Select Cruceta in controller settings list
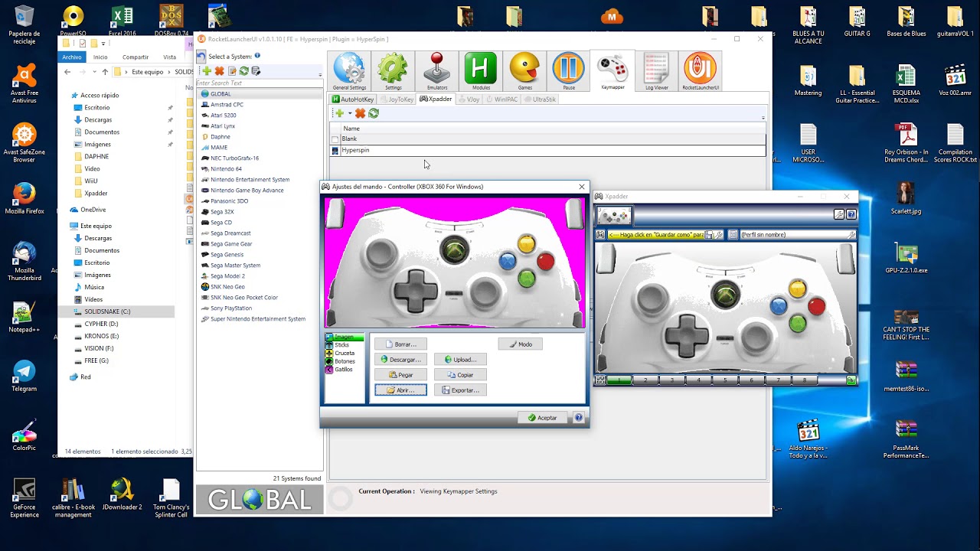Image resolution: width=980 pixels, height=551 pixels. click(x=344, y=354)
